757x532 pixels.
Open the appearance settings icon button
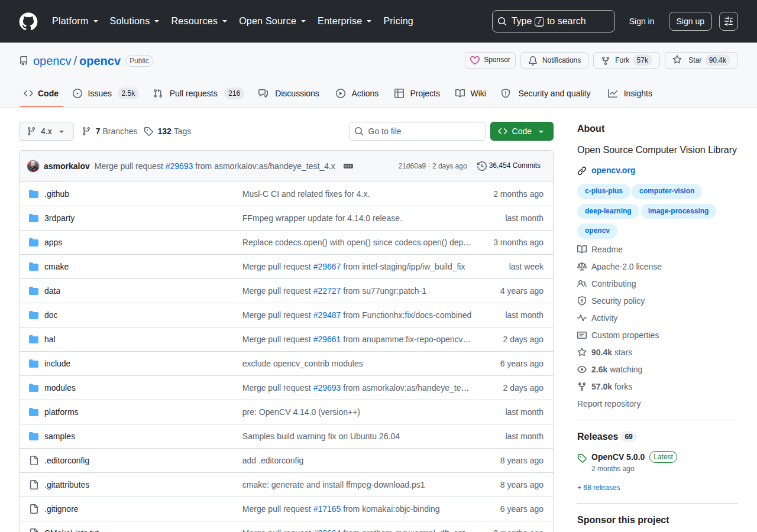[729, 21]
